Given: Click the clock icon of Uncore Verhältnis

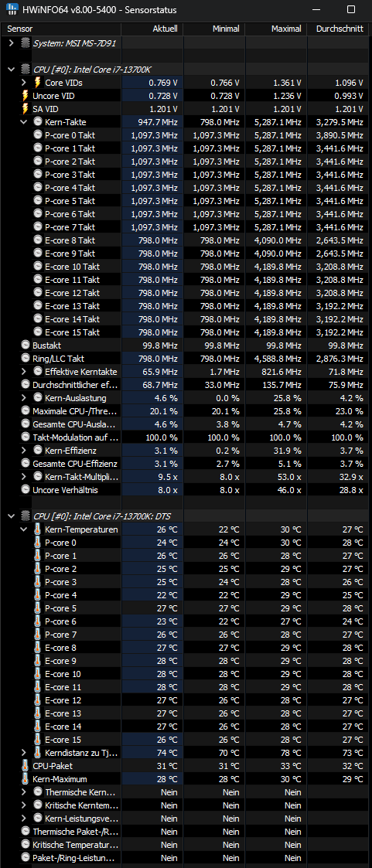Looking at the screenshot, I should [26, 489].
